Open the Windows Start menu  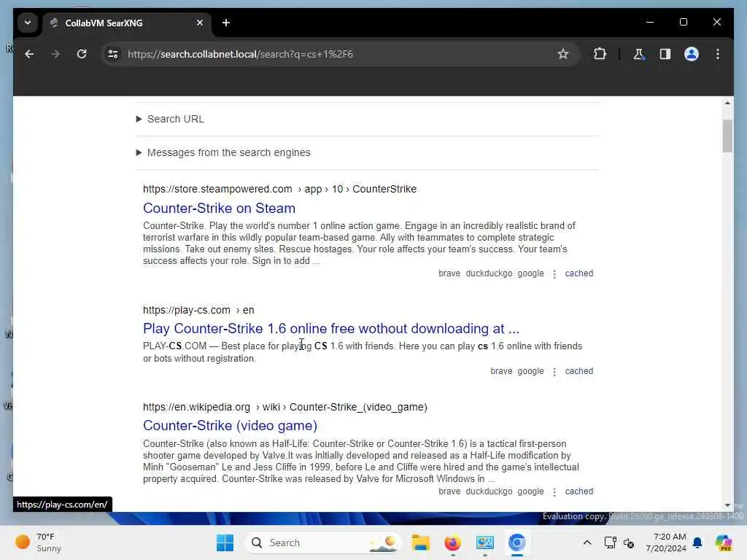225,542
